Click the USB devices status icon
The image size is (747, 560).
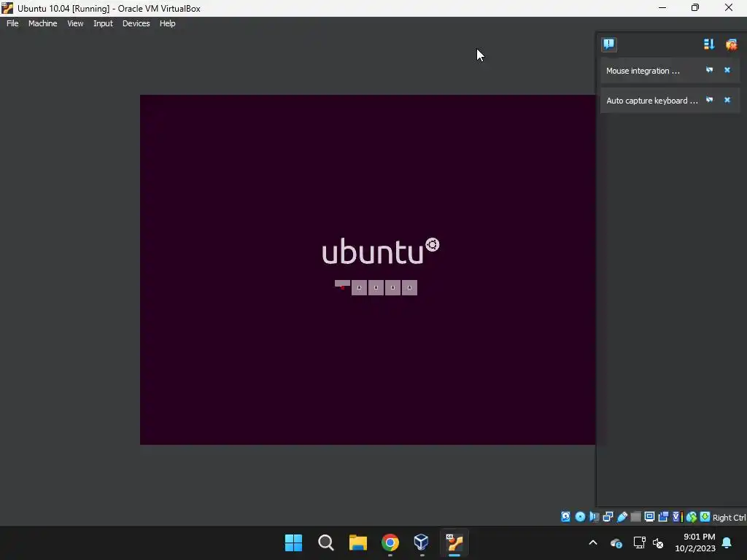point(622,517)
